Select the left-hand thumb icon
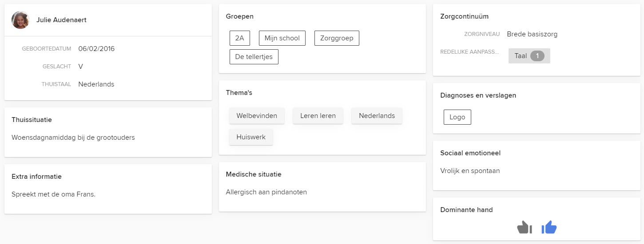The width and height of the screenshot is (644, 244). point(525,228)
